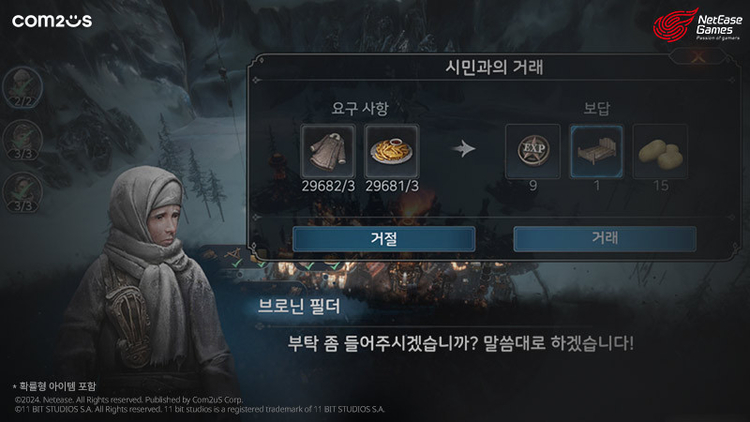Click the potatoes reward item

661,151
